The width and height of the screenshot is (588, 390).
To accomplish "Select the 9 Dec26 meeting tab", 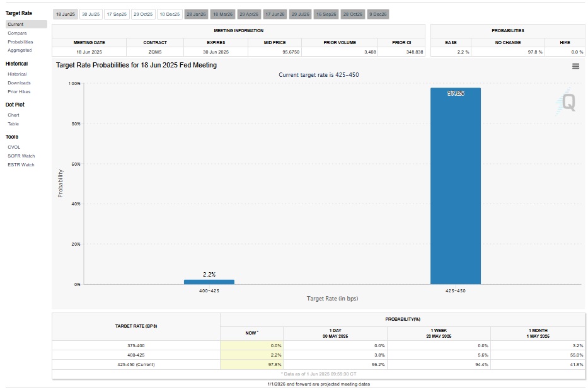I will [x=378, y=14].
